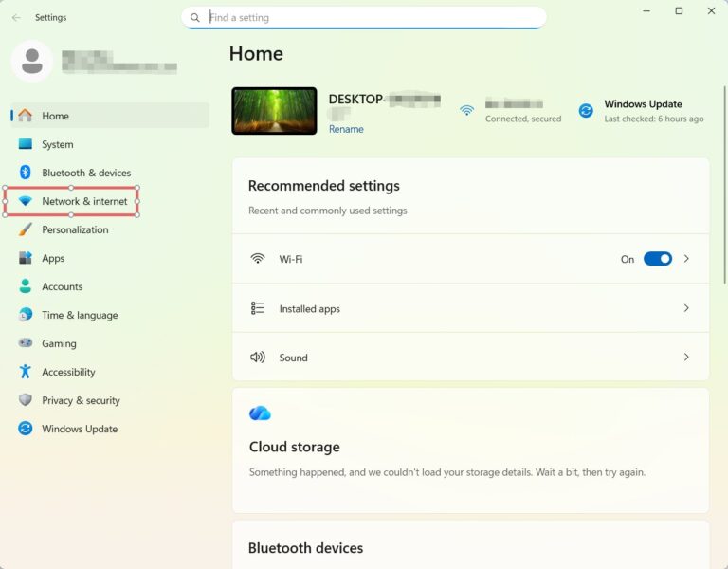Image resolution: width=728 pixels, height=569 pixels.
Task: Click the Rename link
Action: (x=346, y=129)
